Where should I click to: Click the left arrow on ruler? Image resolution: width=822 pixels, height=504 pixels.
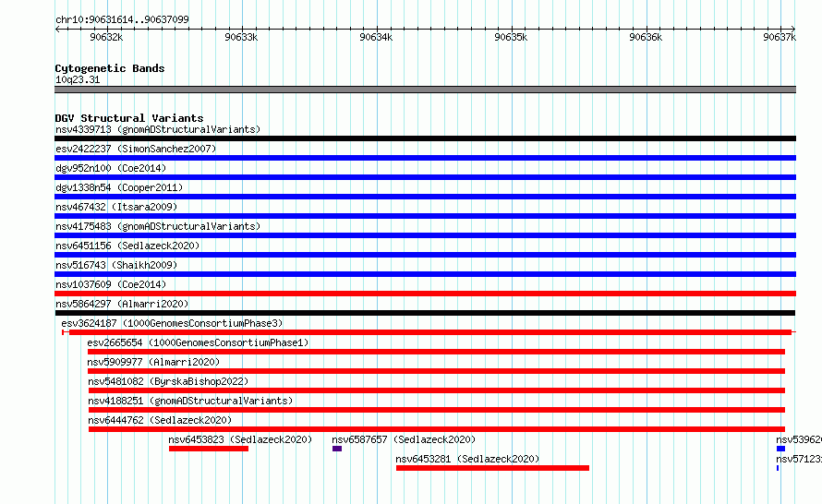(x=57, y=29)
